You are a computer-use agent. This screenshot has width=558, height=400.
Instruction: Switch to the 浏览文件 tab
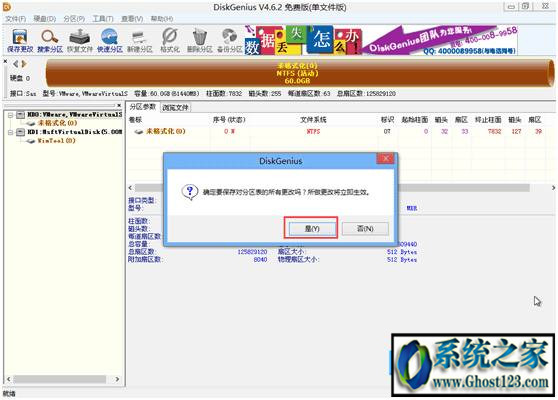pos(175,107)
